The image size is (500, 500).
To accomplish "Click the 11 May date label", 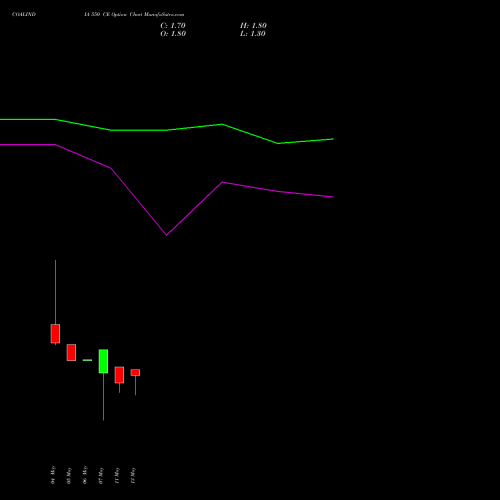I will (117, 475).
